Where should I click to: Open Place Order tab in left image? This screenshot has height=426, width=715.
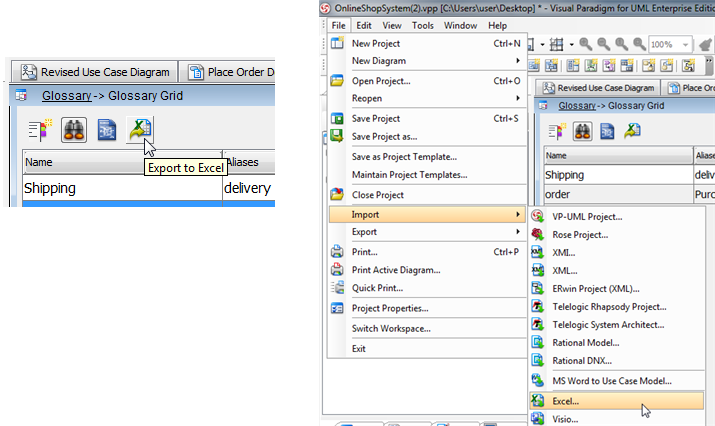point(228,72)
